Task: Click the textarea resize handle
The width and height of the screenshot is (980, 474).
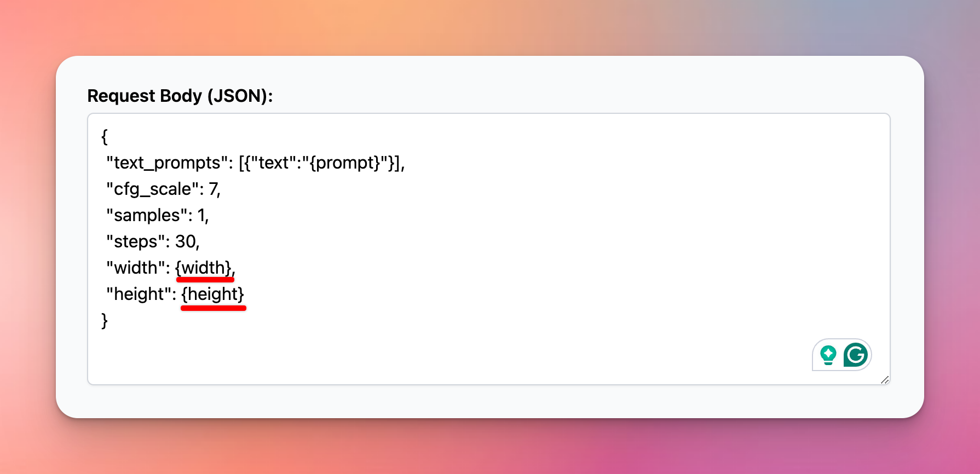Action: pyautogui.click(x=886, y=380)
